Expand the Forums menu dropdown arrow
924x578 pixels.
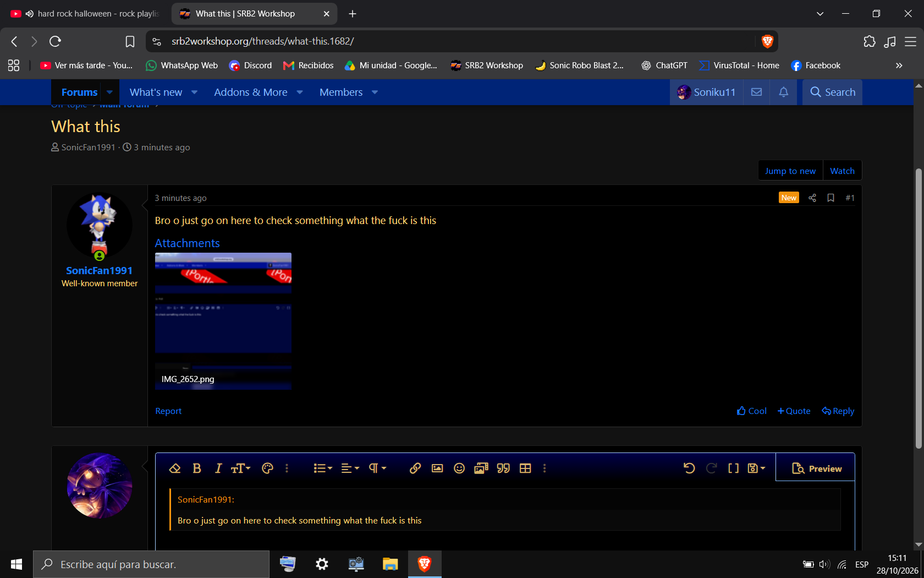109,92
